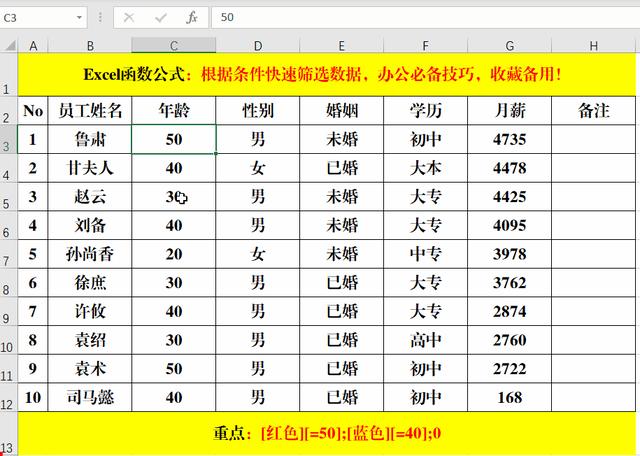Select row 13 header
The height and width of the screenshot is (456, 640).
9,434
